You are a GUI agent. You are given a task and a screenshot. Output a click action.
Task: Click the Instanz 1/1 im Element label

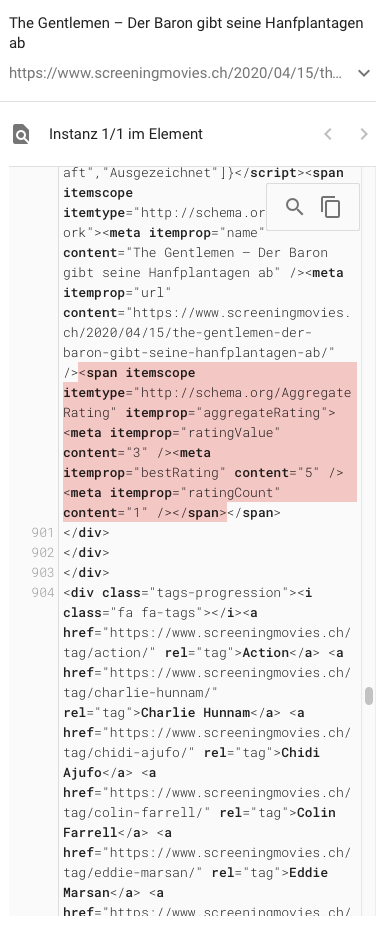pos(126,134)
